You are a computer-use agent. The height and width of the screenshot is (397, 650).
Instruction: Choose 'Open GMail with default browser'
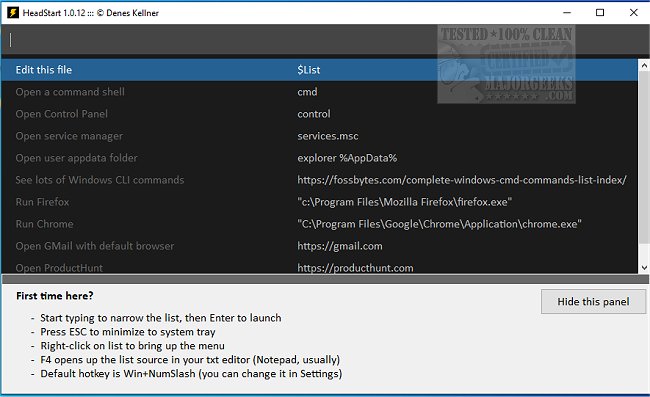[x=320, y=246]
